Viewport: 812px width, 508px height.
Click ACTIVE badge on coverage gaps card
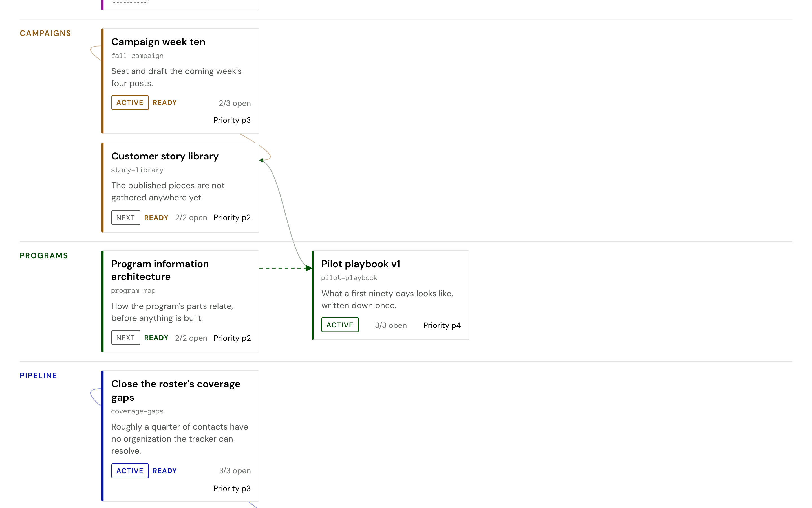[x=130, y=471]
